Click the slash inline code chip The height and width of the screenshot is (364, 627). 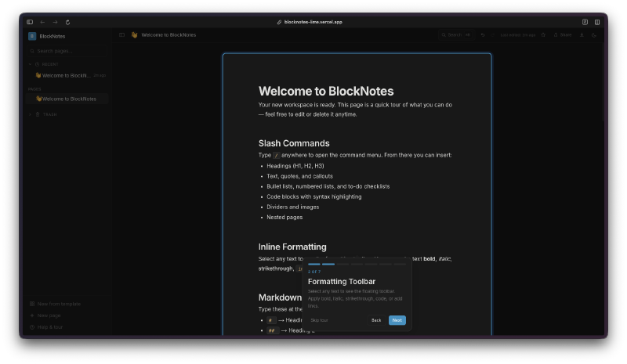click(277, 155)
